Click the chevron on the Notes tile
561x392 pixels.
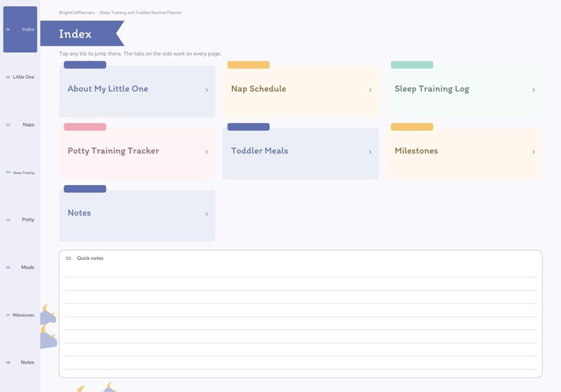coord(206,214)
